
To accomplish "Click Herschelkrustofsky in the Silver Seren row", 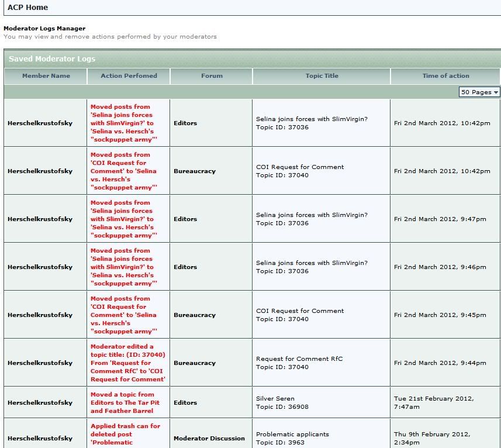I will (x=40, y=403).
